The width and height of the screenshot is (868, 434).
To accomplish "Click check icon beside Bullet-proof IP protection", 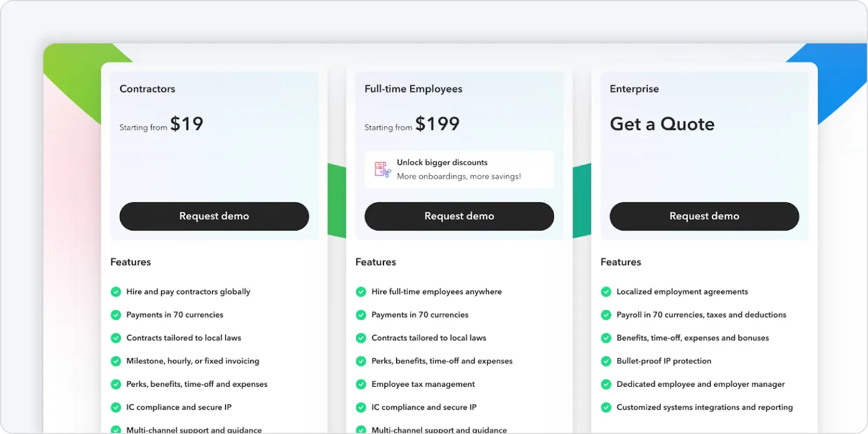I will (x=606, y=361).
